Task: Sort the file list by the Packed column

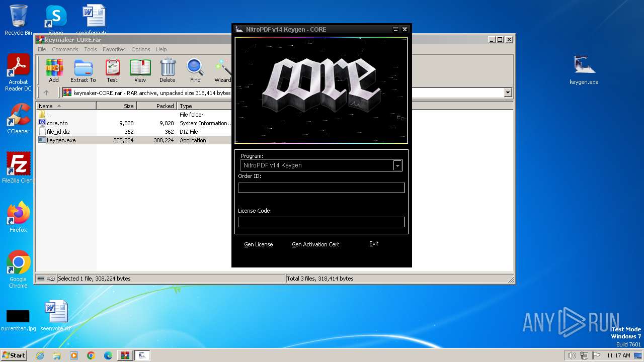Action: point(156,106)
